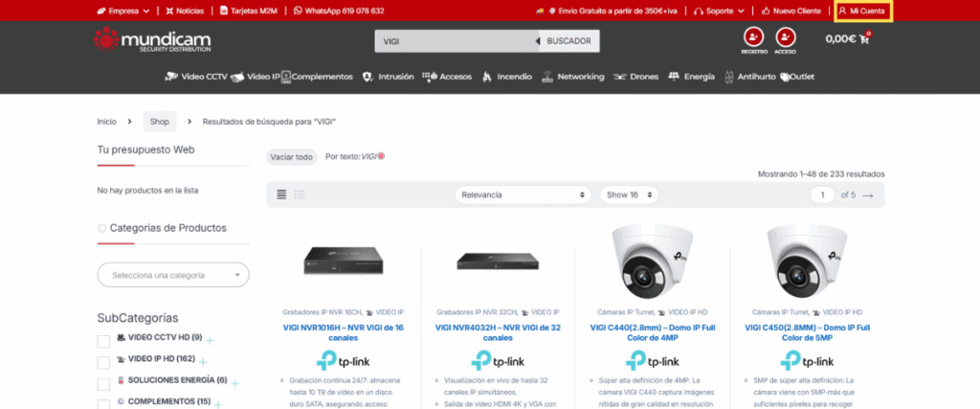Open Intrusión menu
This screenshot has height=409, width=980.
389,77
